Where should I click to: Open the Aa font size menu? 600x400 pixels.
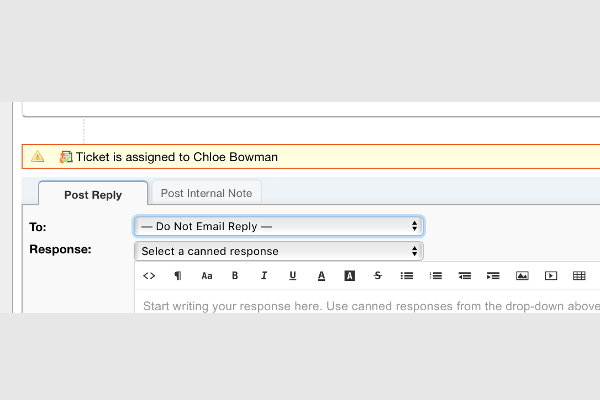tap(207, 276)
